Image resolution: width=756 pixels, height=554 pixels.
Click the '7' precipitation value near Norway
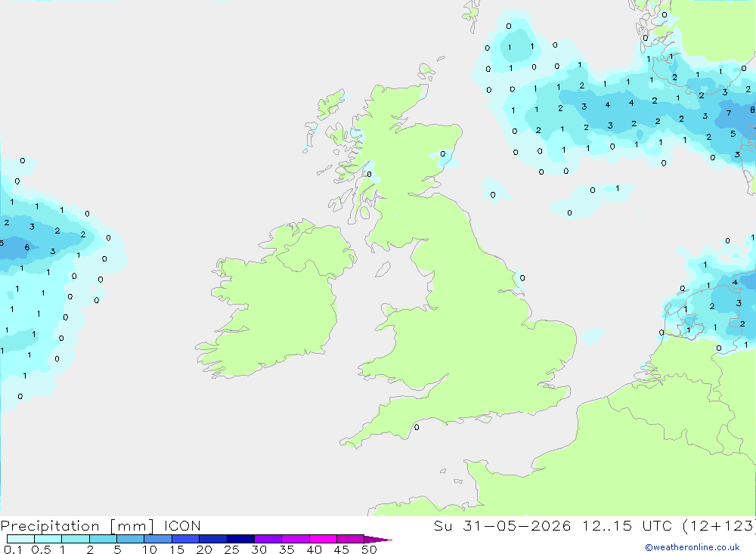[729, 113]
